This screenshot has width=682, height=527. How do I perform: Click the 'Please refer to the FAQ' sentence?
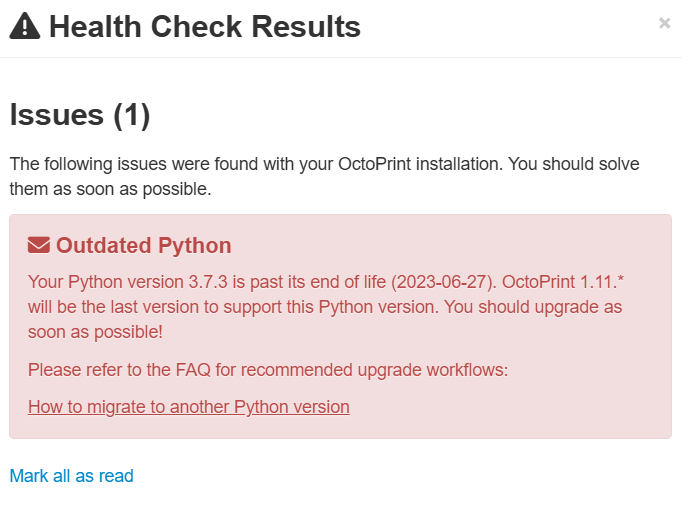click(268, 370)
